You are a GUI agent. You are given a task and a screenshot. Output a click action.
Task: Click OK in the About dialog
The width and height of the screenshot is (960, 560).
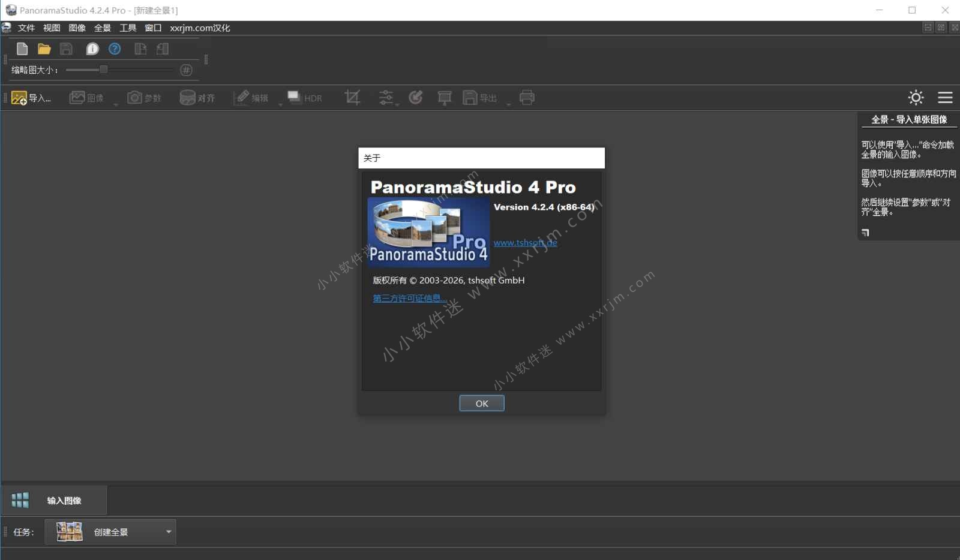point(482,404)
